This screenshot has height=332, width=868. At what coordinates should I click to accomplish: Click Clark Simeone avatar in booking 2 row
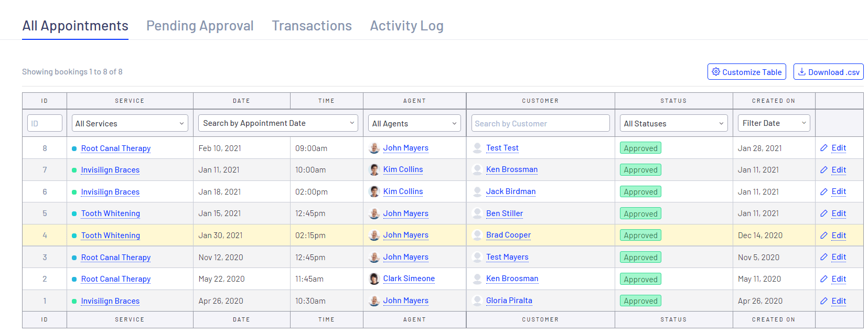[x=374, y=279]
